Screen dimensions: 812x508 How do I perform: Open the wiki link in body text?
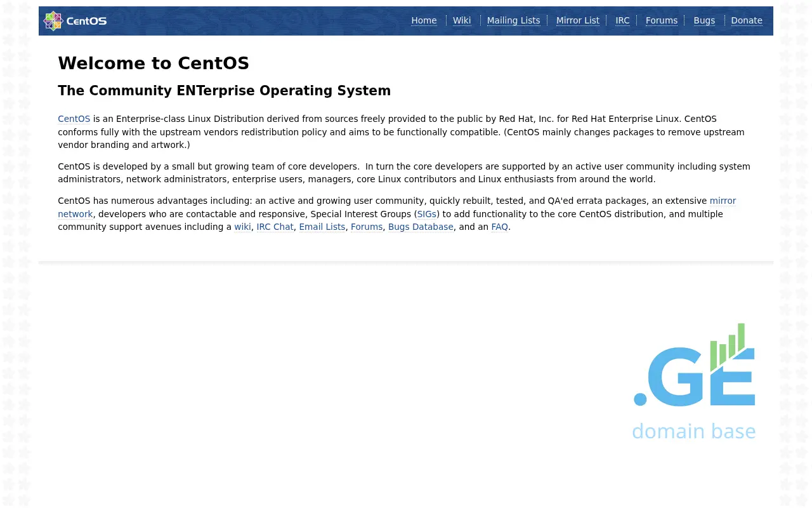click(x=242, y=227)
